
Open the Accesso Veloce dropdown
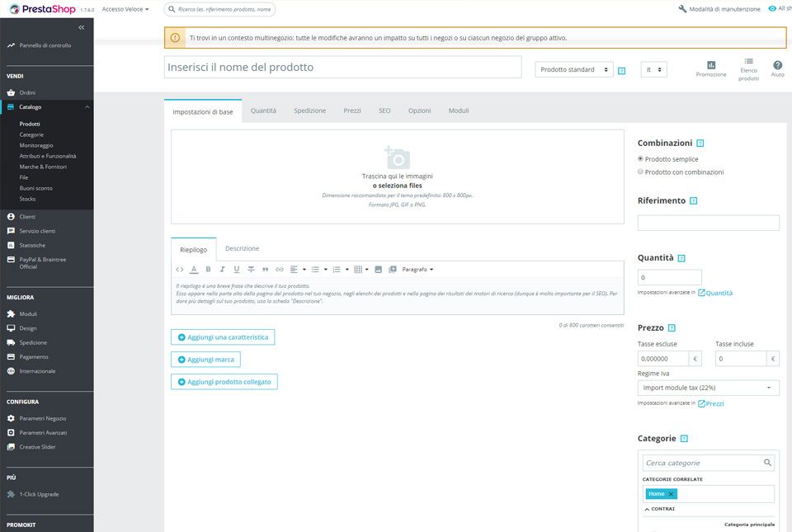click(x=125, y=9)
